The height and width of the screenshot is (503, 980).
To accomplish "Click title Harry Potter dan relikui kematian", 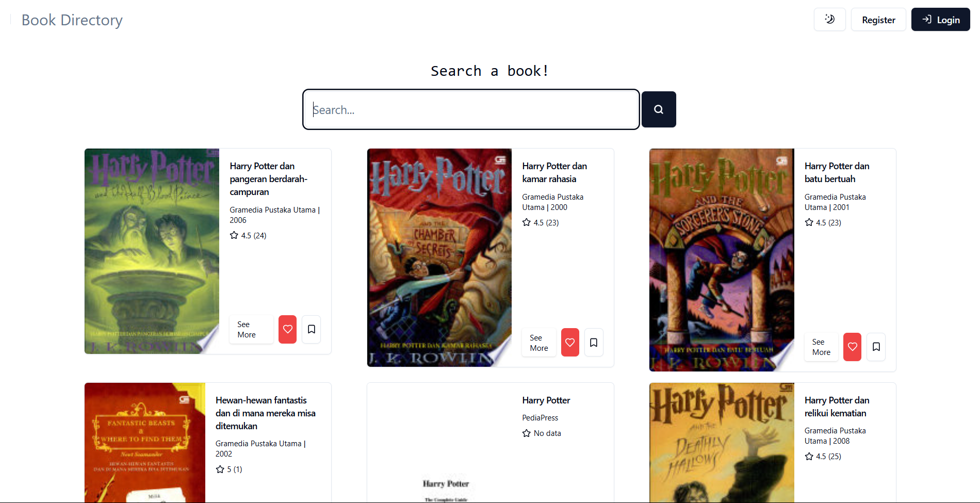I will coord(837,407).
